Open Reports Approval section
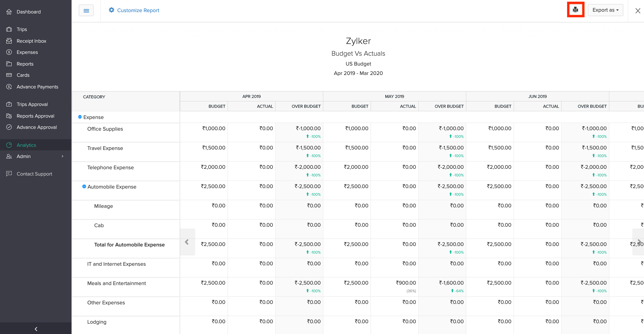Image resolution: width=644 pixels, height=334 pixels. pyautogui.click(x=35, y=116)
